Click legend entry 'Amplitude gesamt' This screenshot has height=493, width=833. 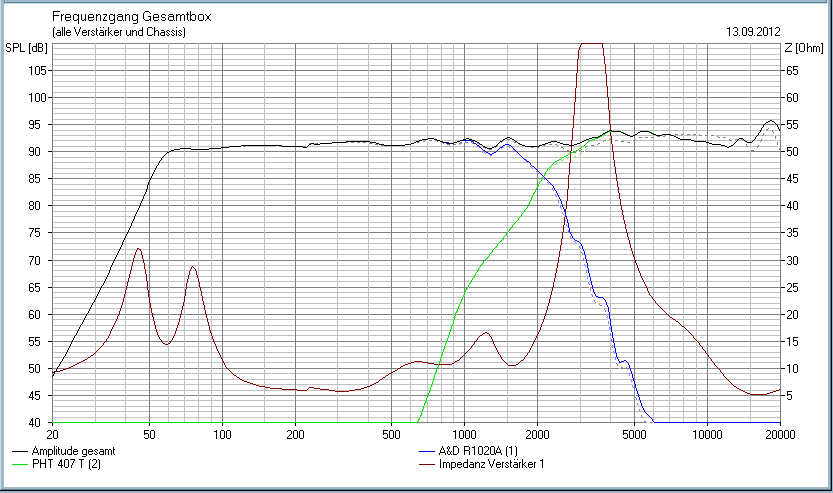[73, 451]
